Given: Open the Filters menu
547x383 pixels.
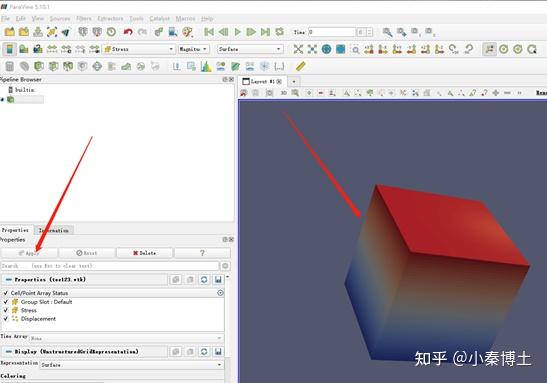Looking at the screenshot, I should [x=84, y=18].
